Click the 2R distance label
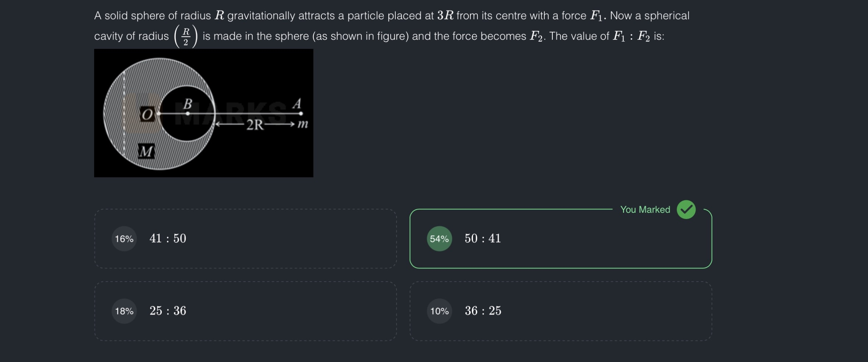868x362 pixels. [x=255, y=125]
